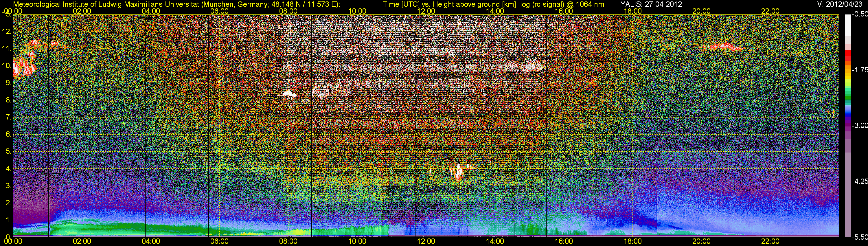The width and height of the screenshot is (868, 246).
Task: Click the 04:00 label on the bottom time axis
Action: pos(151,241)
